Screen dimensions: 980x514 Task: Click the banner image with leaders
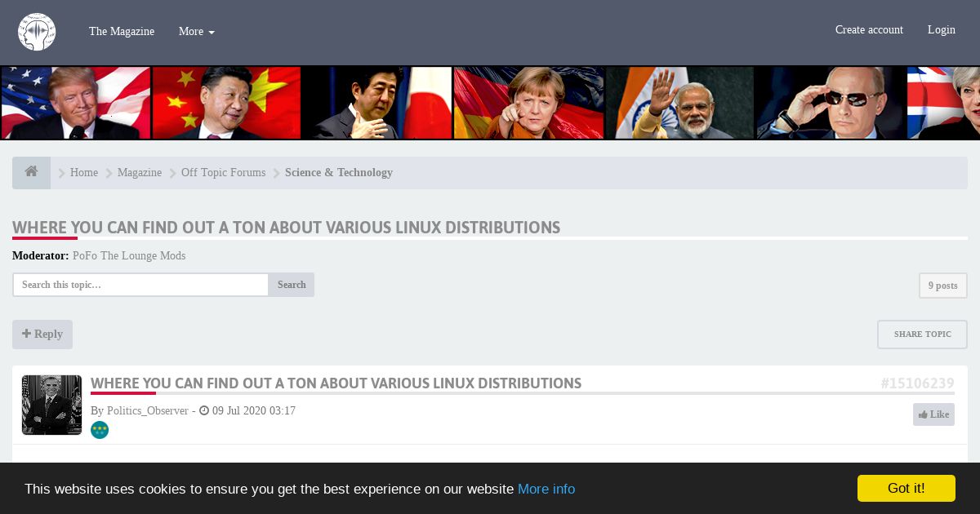490,103
